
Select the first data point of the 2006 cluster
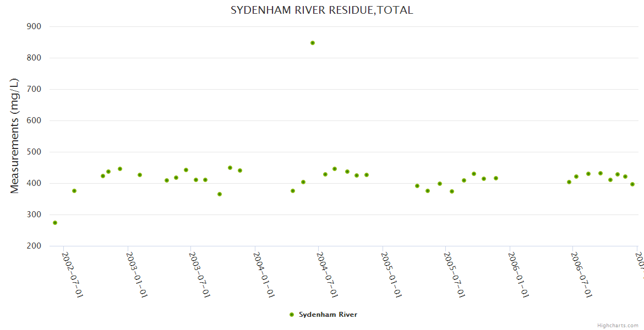(569, 182)
